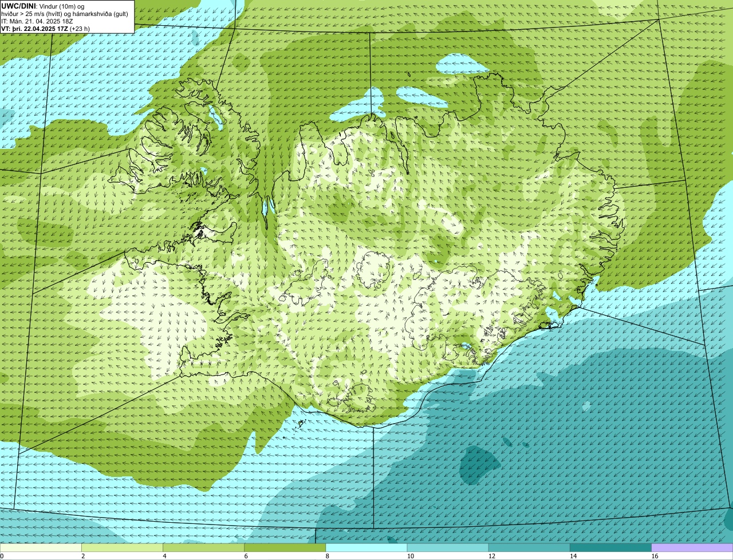The width and height of the screenshot is (733, 560).
Task: Click the line "hviður > 25 m/s (hvítt)"
Action: pyautogui.click(x=34, y=14)
